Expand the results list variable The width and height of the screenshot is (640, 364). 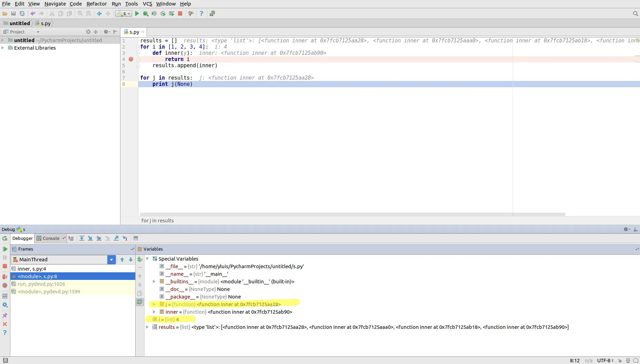[x=147, y=327]
